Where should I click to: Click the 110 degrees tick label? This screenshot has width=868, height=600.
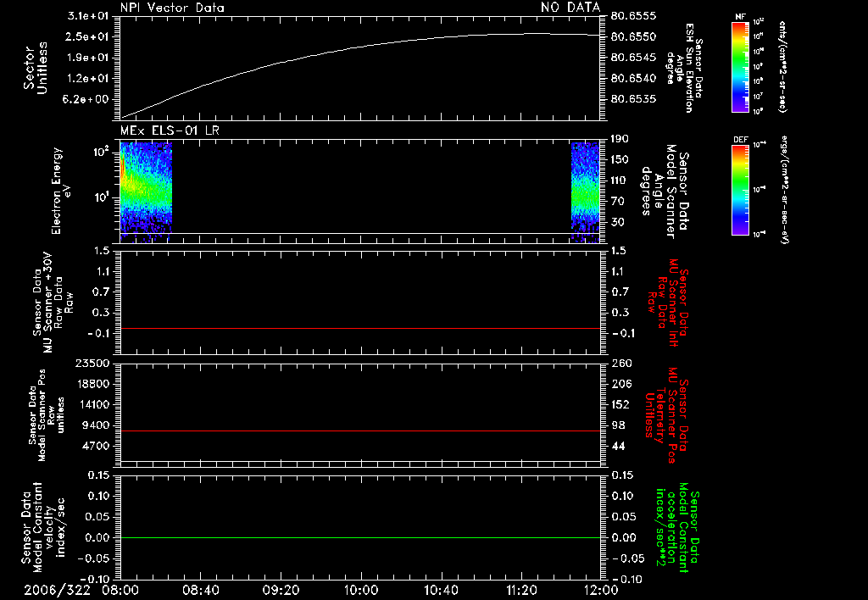(x=620, y=181)
